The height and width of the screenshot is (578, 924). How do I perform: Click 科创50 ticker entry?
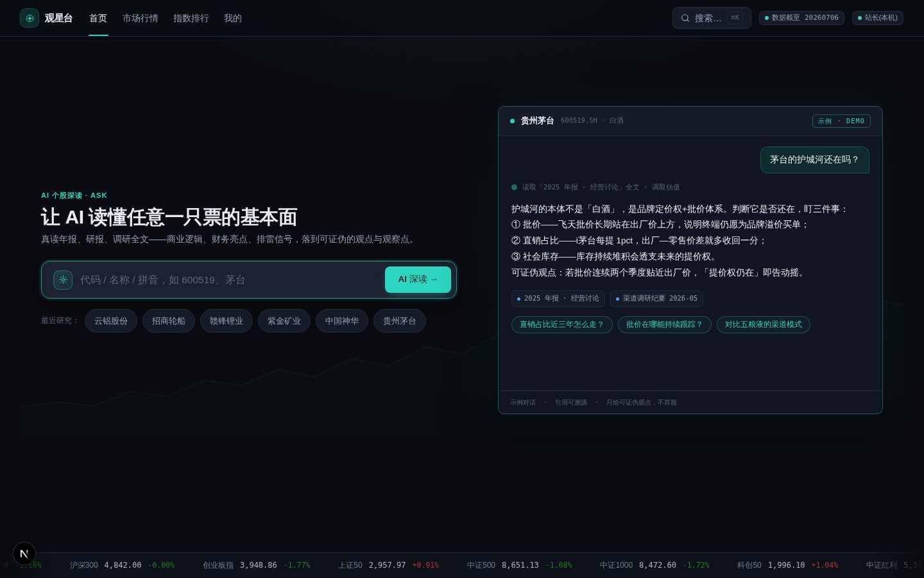787,565
